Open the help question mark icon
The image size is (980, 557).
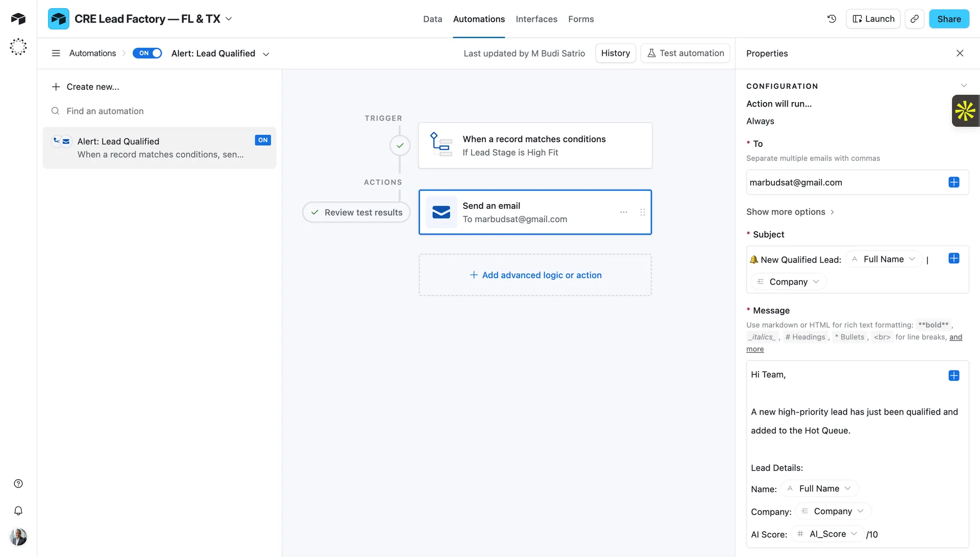18,483
